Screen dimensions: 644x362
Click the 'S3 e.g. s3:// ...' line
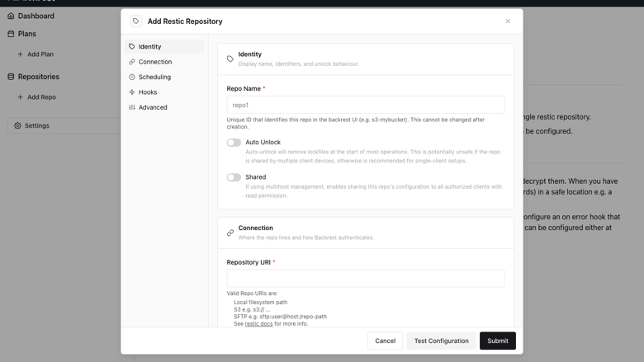[252, 309]
